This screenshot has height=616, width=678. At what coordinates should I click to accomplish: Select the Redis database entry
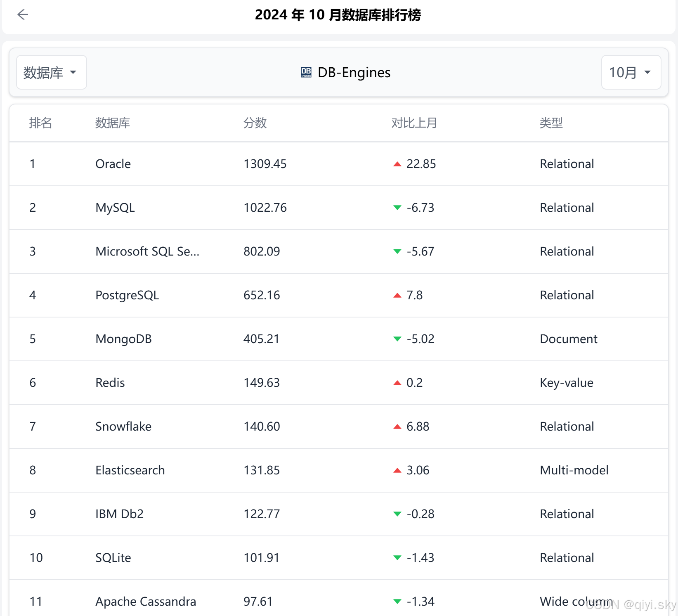tap(110, 383)
